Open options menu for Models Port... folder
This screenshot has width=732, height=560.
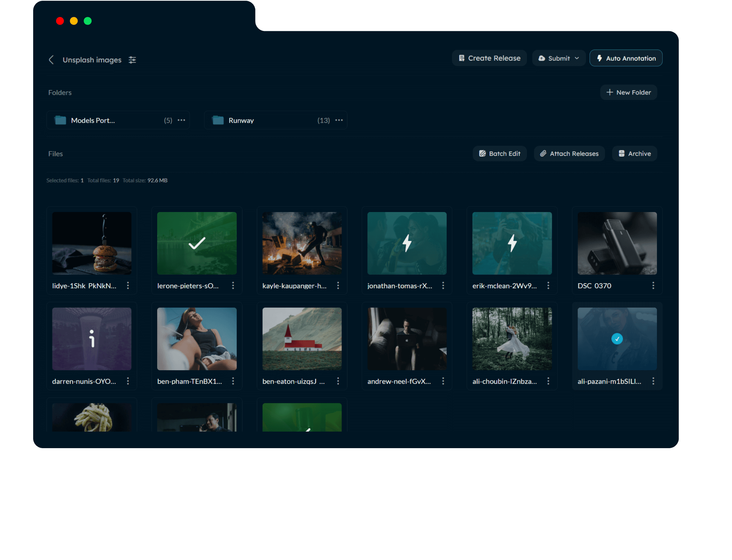click(x=181, y=121)
